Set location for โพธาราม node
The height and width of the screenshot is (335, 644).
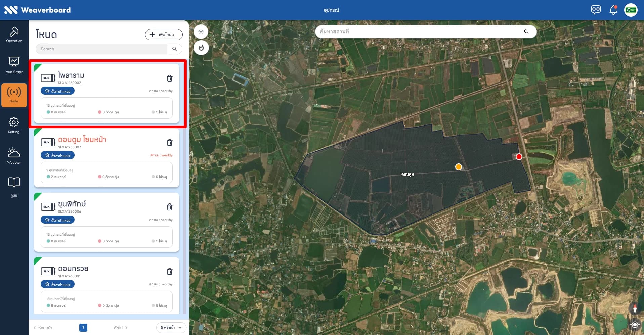pyautogui.click(x=58, y=91)
